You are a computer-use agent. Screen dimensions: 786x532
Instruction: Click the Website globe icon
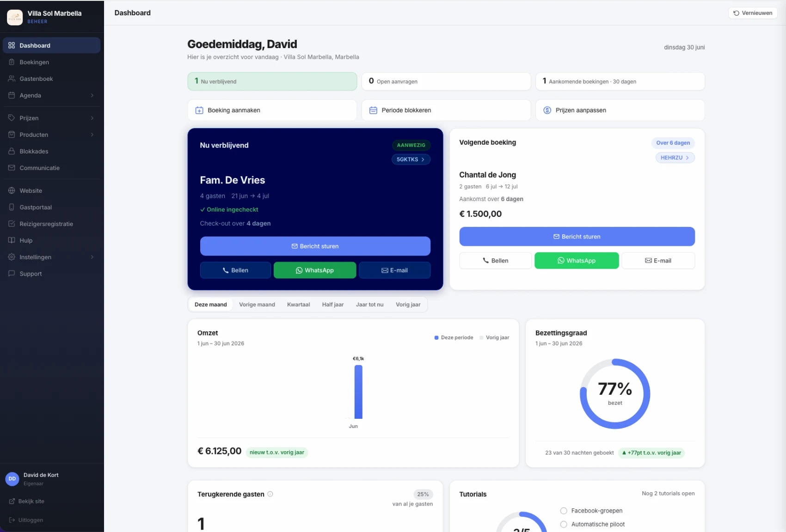click(12, 190)
